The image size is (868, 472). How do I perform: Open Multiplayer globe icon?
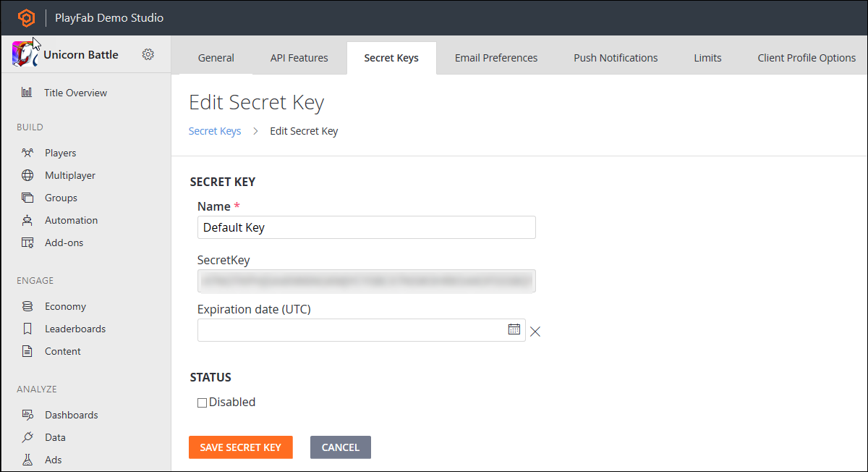pos(27,175)
